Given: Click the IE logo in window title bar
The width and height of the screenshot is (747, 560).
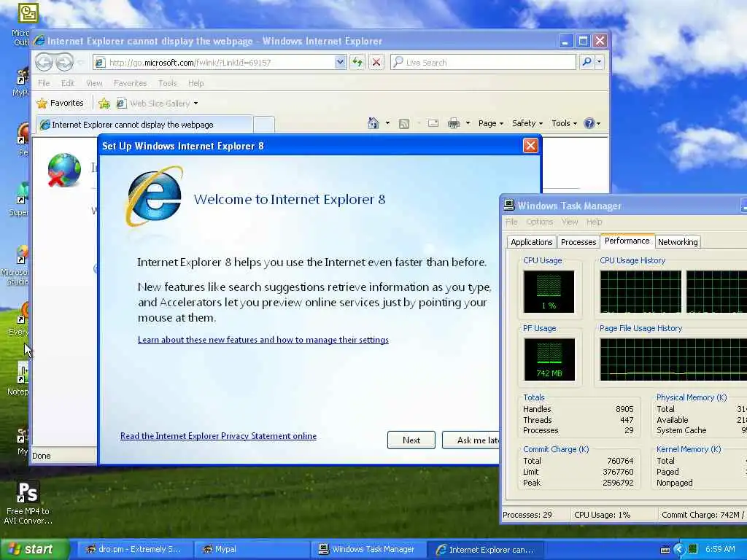Looking at the screenshot, I should pos(39,41).
